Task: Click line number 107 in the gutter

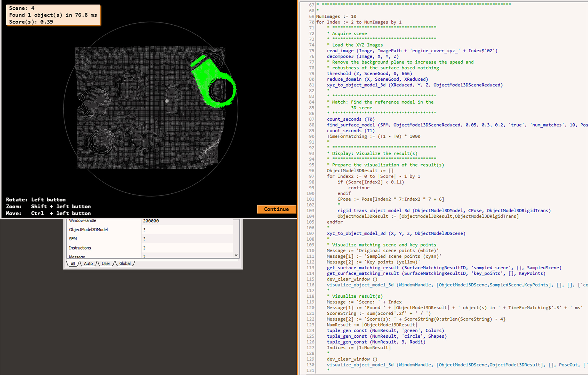Action: click(x=310, y=233)
